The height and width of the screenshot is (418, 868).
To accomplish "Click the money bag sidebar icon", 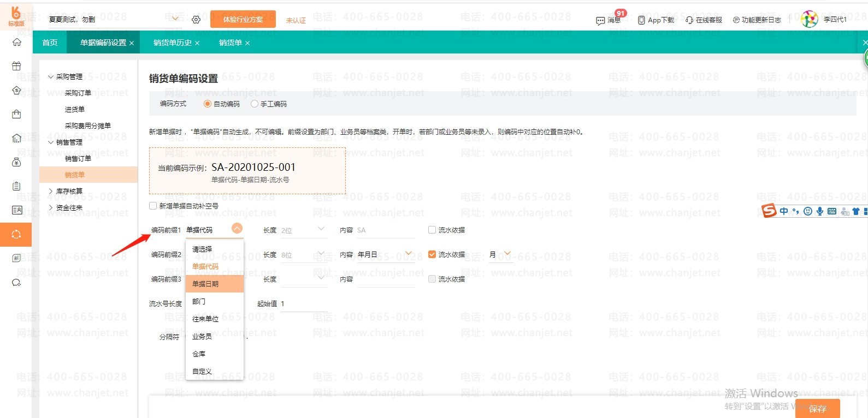I will point(16,162).
